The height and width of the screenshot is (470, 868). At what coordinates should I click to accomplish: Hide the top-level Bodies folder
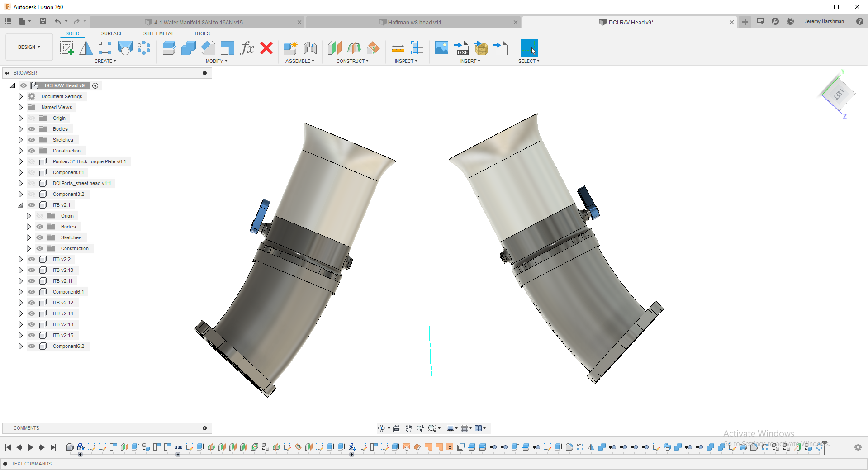[x=32, y=129]
